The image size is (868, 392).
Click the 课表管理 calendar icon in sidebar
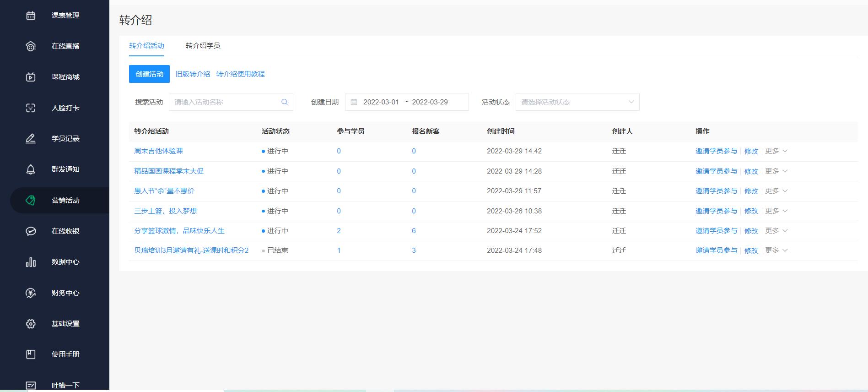tap(31, 16)
